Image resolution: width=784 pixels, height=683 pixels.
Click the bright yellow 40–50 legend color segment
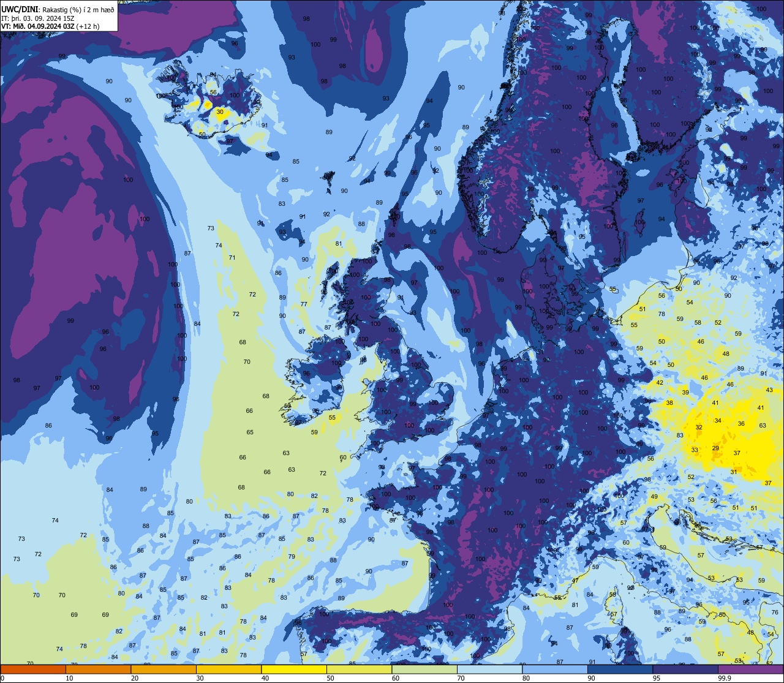(x=294, y=669)
